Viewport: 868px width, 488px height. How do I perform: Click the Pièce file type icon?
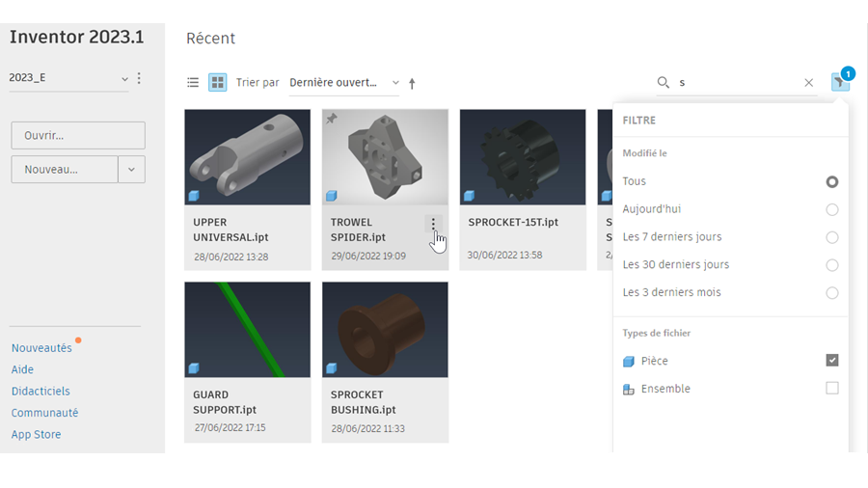point(628,362)
